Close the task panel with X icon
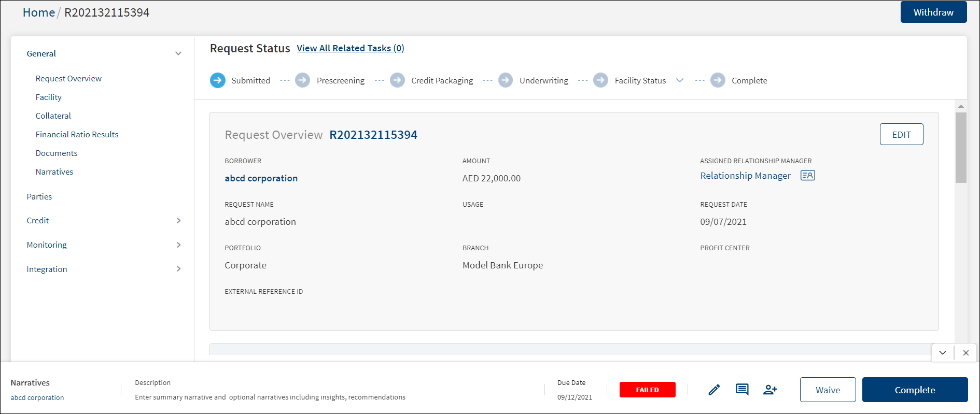Viewport: 980px width, 414px height. (966, 353)
